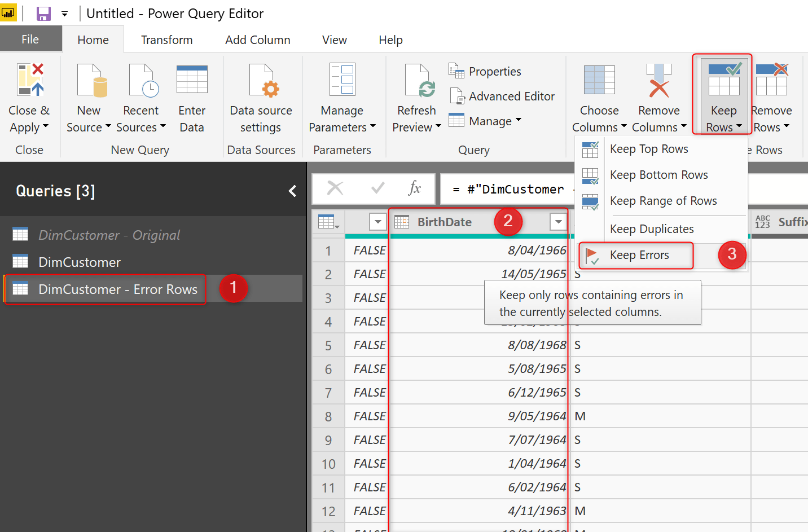Collapse the Queries pane
This screenshot has width=808, height=532.
click(x=292, y=191)
